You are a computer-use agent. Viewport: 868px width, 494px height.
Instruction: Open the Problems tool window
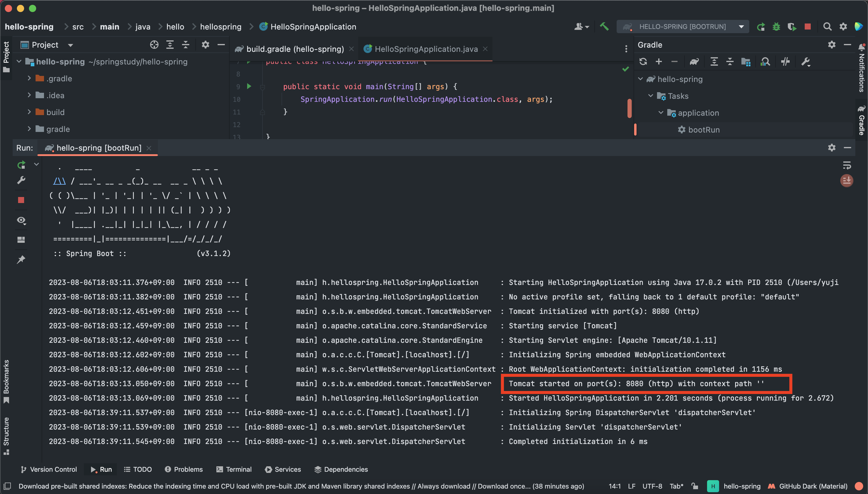[184, 469]
